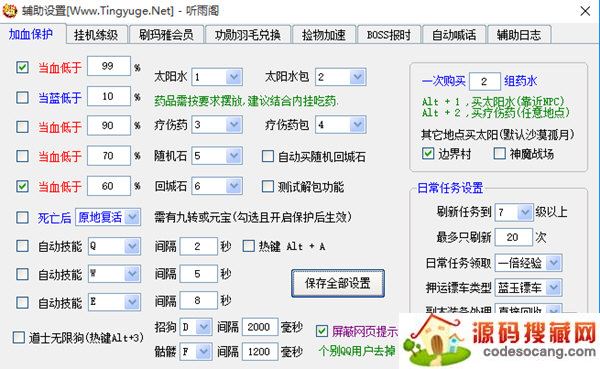
Task: Click the 当蓝低于 value field showing 10
Action: pos(109,96)
